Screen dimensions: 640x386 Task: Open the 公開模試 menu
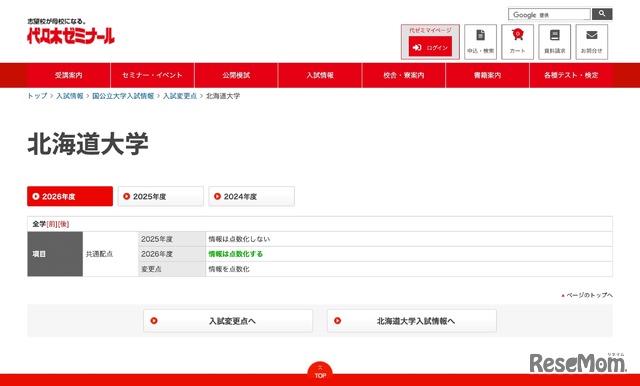pos(236,75)
